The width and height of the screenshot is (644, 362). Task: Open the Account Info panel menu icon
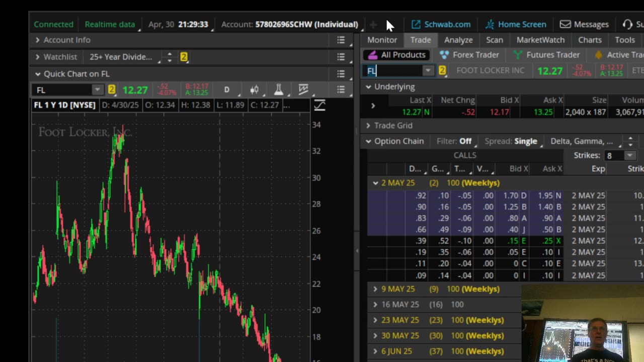[x=341, y=40]
